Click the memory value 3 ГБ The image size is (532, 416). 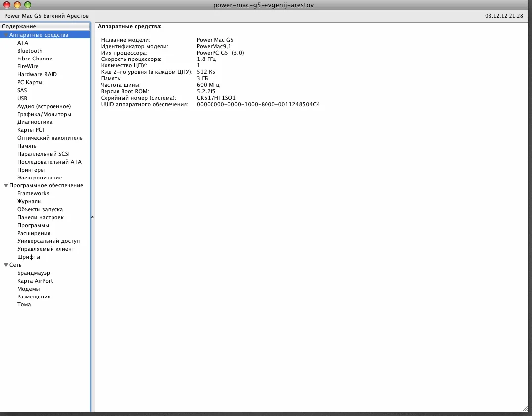point(202,78)
